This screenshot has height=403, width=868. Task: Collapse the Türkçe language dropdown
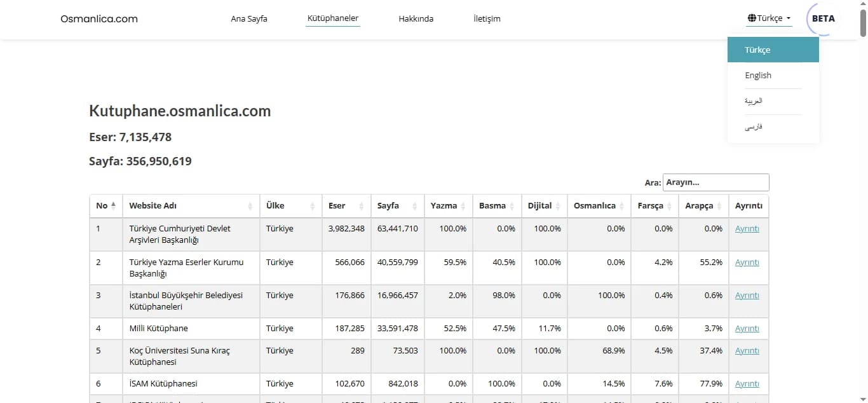(770, 18)
